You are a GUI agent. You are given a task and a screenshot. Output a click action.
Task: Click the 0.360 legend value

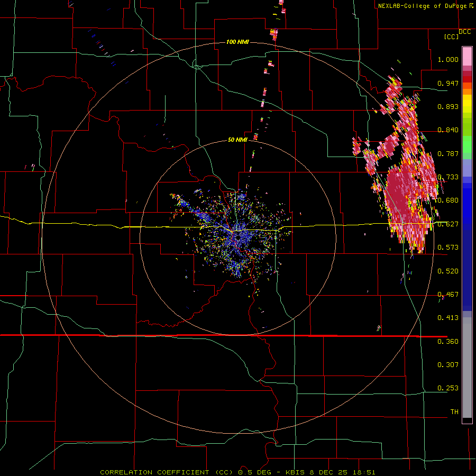point(448,342)
